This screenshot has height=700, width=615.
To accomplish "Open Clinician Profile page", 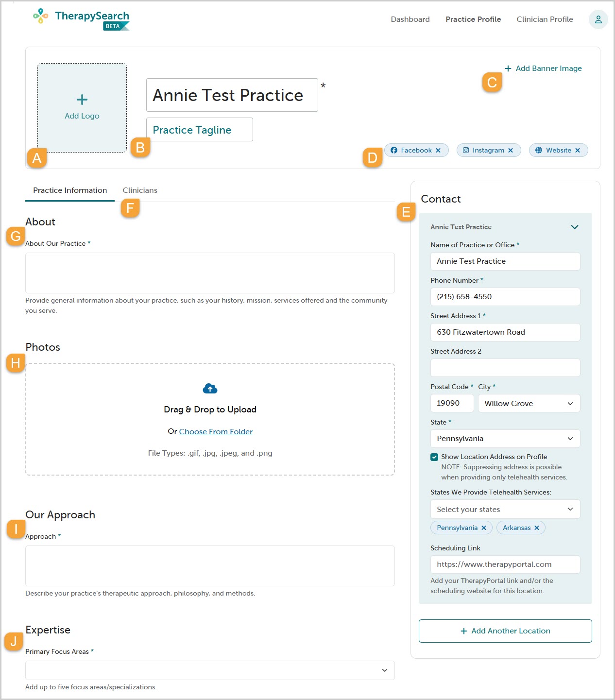I will pos(545,19).
